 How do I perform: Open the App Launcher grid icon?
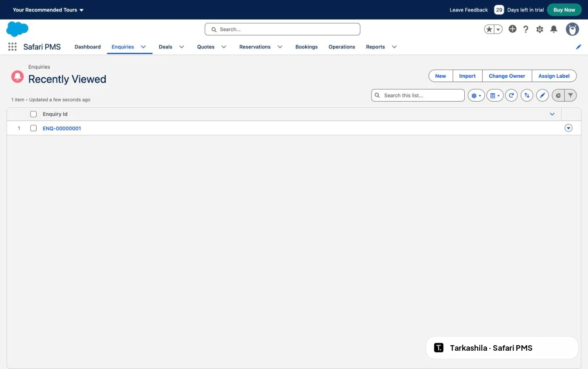[x=12, y=47]
